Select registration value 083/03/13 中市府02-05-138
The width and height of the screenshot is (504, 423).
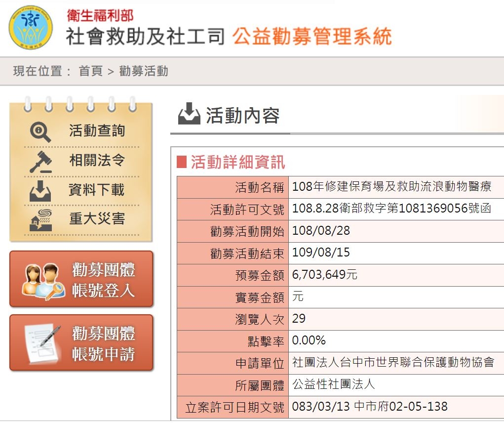370,406
